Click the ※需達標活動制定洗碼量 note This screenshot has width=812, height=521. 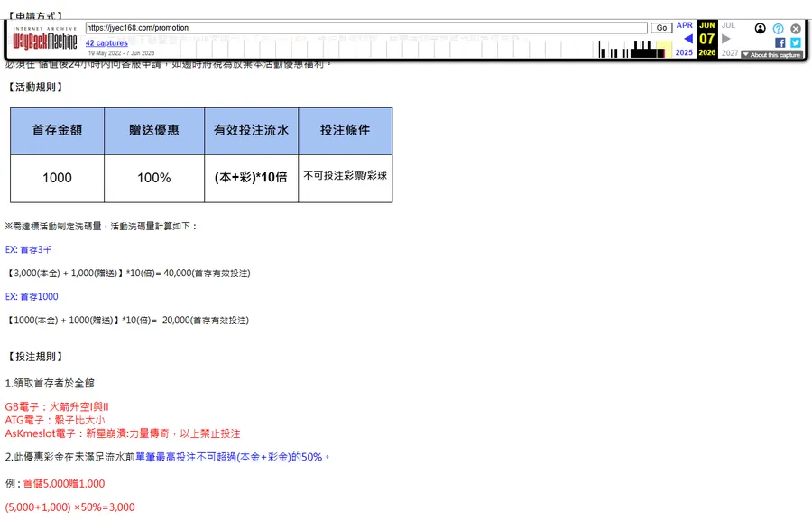click(101, 227)
